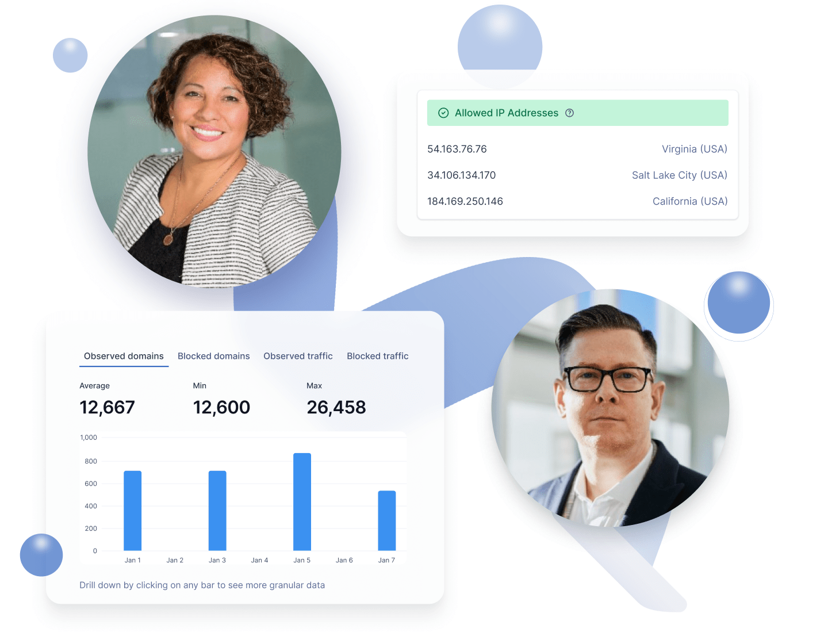Screen dimensions: 828x644
Task: Click the Salt Lake City (USA) location label
Action: pos(679,175)
